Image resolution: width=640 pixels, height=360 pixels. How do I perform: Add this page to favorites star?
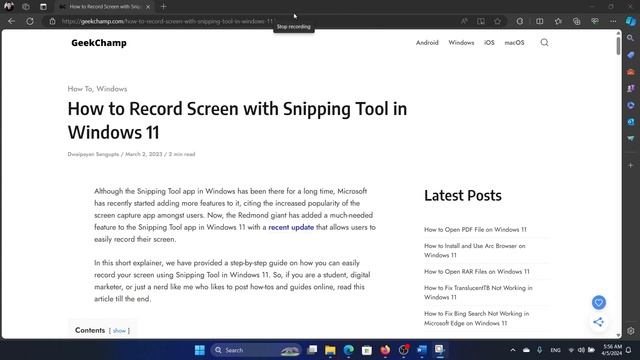[x=497, y=21]
